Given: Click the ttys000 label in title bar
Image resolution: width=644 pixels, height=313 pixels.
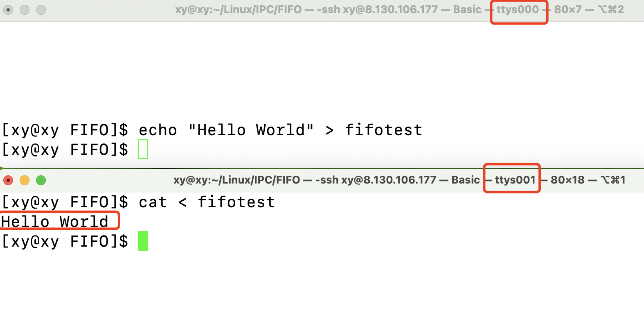Looking at the screenshot, I should click(x=518, y=9).
